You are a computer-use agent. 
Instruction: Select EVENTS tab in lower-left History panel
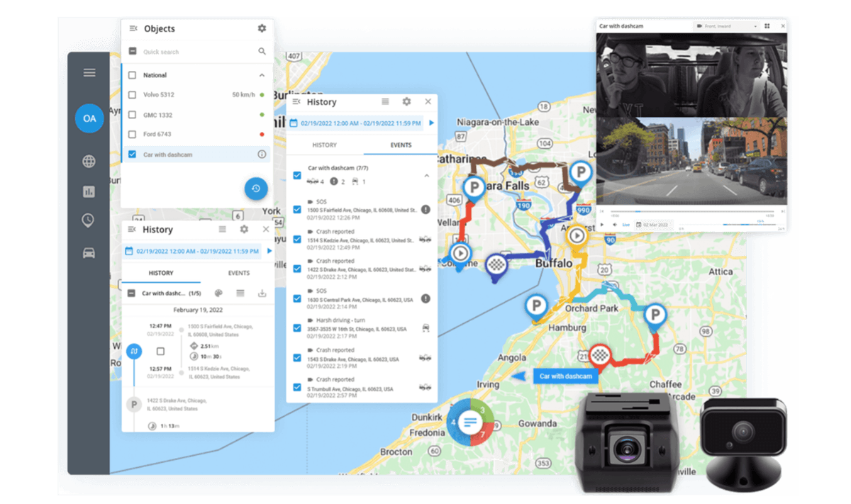click(x=238, y=273)
